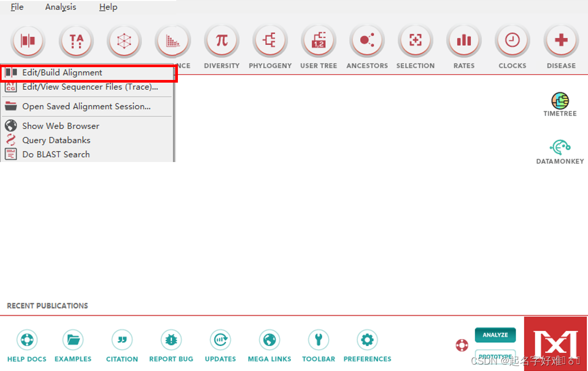Open the Selection icon
588x371 pixels.
[415, 41]
